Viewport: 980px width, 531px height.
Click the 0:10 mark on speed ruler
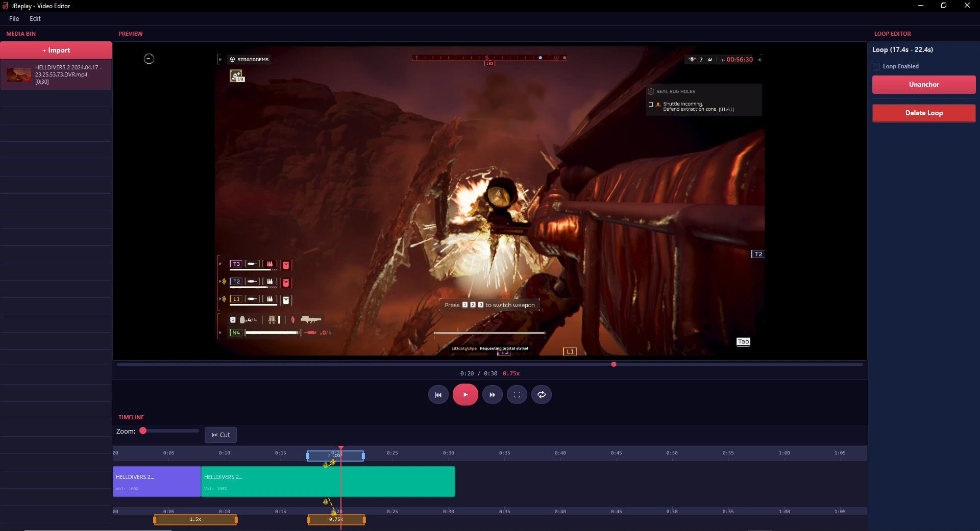point(224,511)
